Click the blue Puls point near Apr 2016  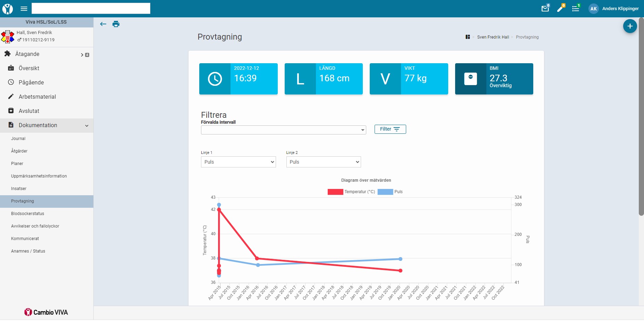(258, 265)
